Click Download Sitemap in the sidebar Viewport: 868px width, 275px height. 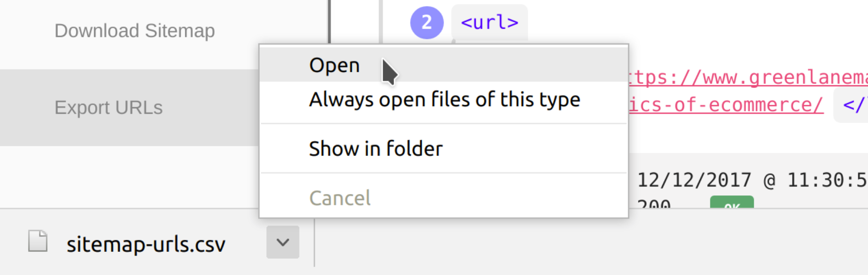(134, 31)
